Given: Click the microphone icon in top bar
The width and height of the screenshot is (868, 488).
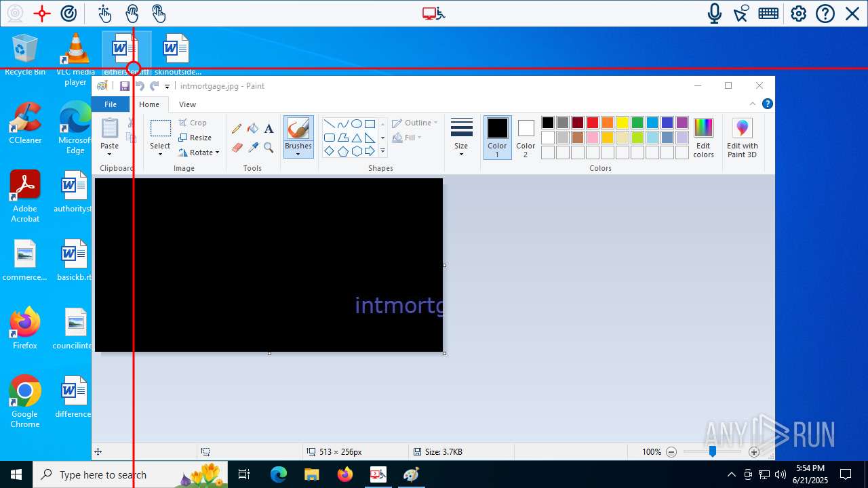Looking at the screenshot, I should click(x=714, y=14).
